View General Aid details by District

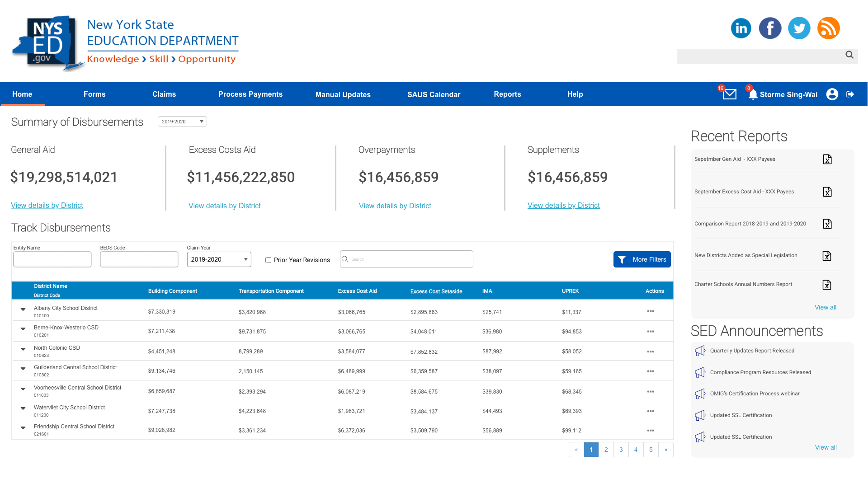click(47, 206)
